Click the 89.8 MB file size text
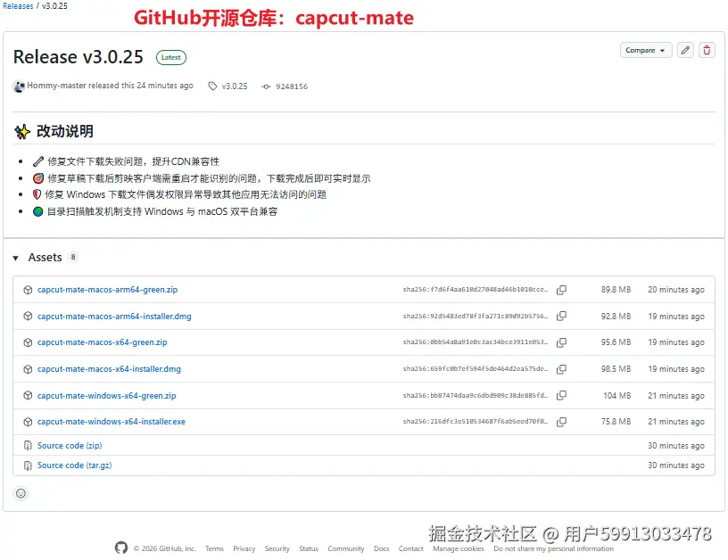728x560 pixels. 616,290
